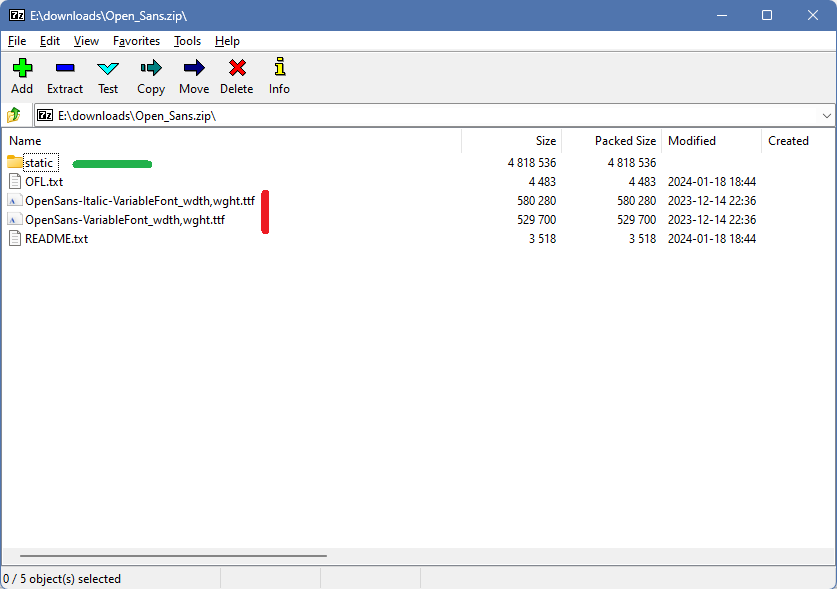Select the OFL.txt file name
The height and width of the screenshot is (589, 837).
pyautogui.click(x=44, y=182)
